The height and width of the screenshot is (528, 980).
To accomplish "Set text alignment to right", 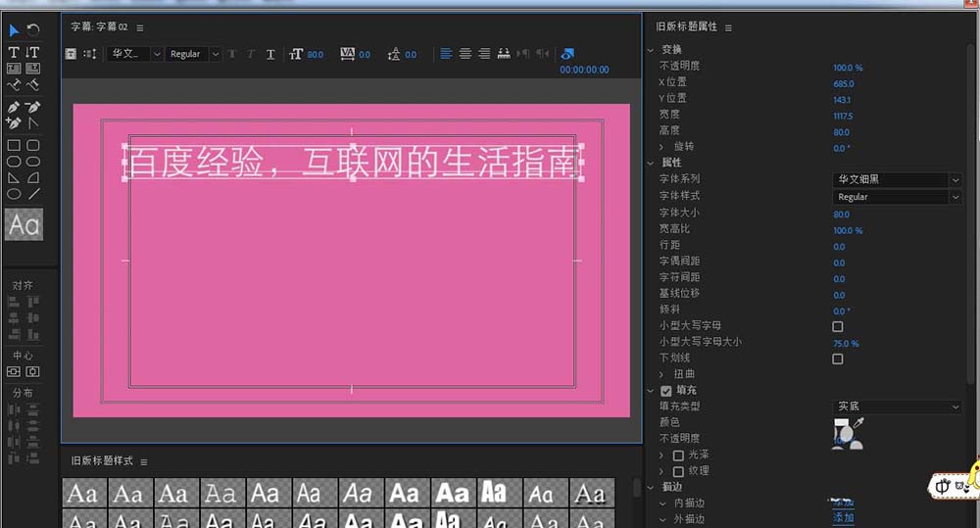I will coord(484,54).
